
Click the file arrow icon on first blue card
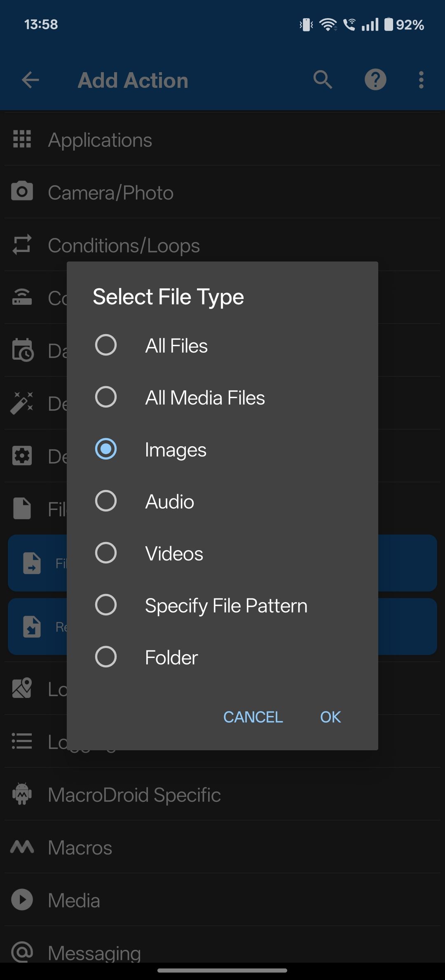[32, 563]
